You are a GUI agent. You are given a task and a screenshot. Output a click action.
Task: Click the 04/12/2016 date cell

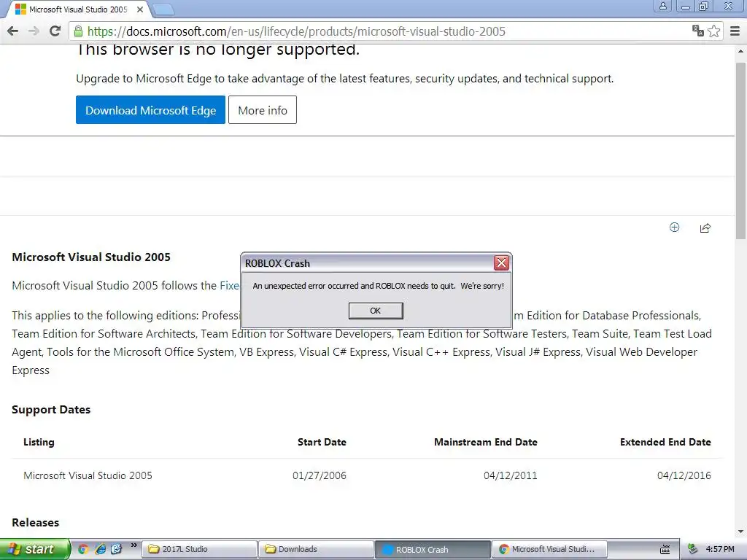(x=684, y=475)
